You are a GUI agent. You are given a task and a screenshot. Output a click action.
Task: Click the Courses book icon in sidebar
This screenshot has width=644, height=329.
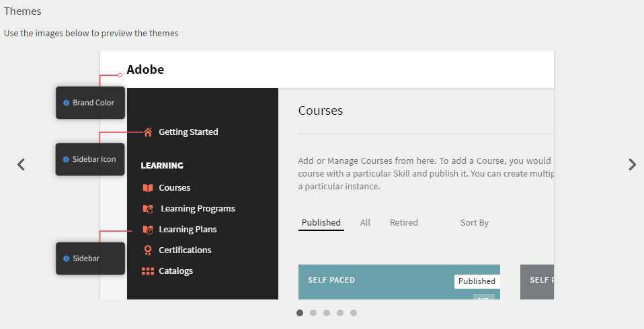[148, 188]
